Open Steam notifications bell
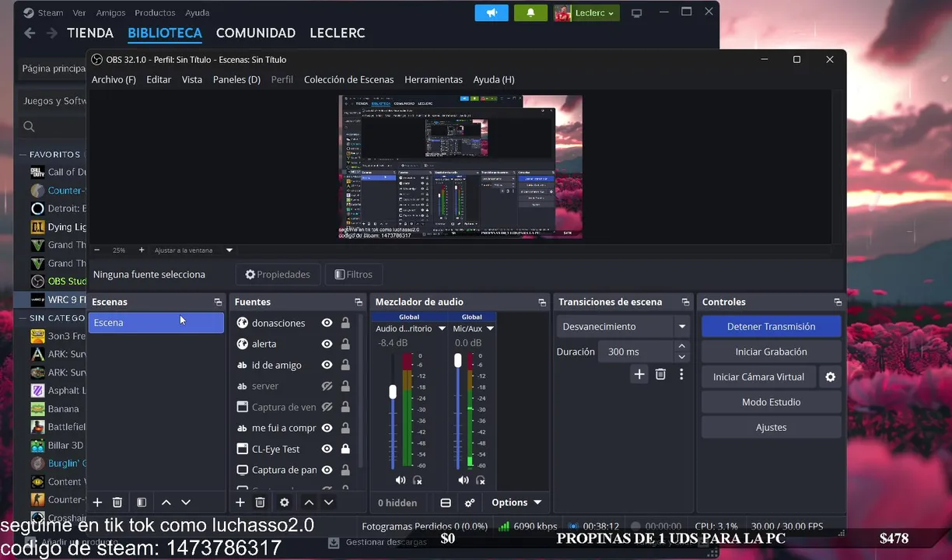 (x=531, y=12)
